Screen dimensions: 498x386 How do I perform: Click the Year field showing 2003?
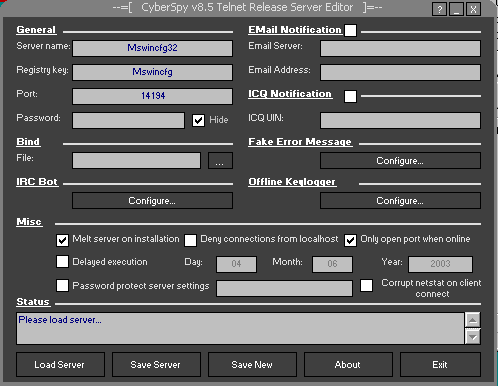440,264
